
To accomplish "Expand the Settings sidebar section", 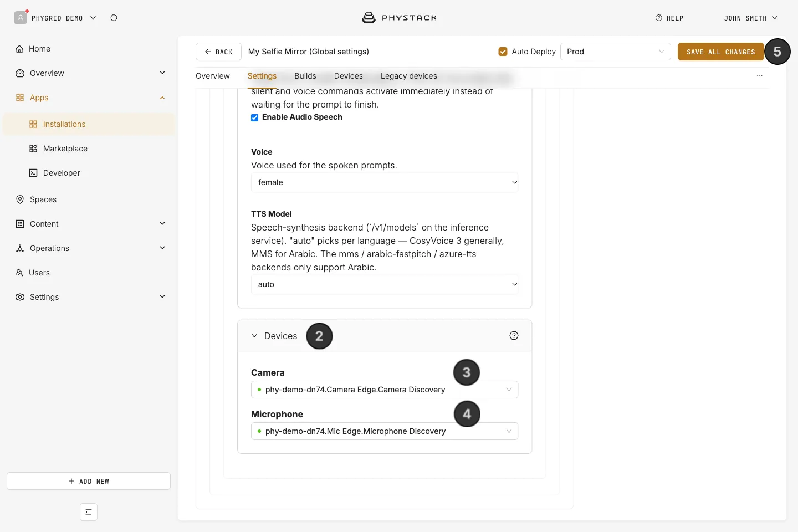I will (162, 296).
